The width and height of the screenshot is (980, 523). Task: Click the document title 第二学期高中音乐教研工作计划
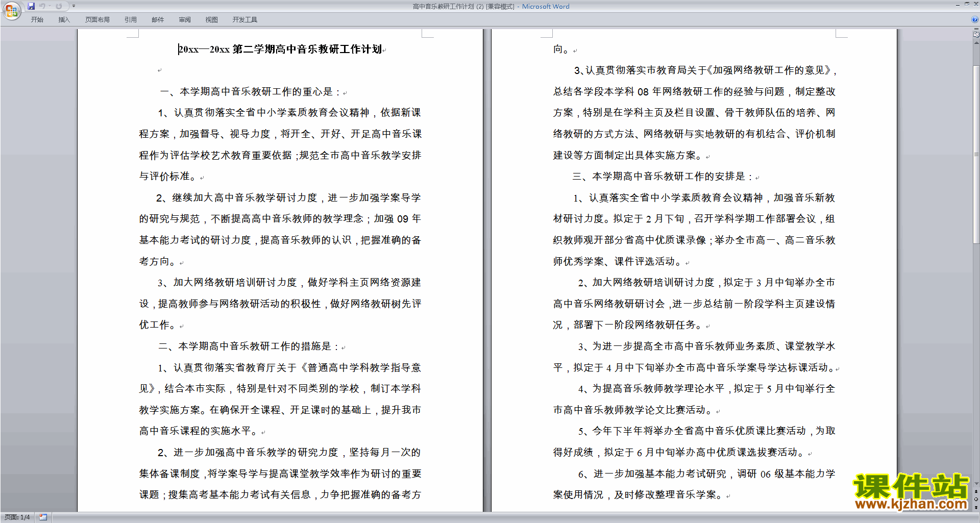[x=307, y=49]
